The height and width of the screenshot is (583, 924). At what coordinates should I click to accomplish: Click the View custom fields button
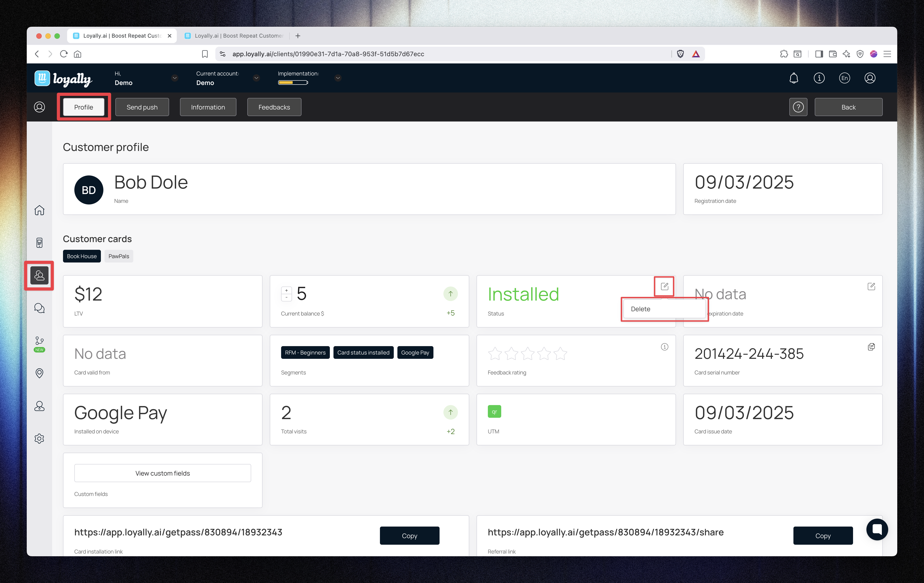tap(162, 473)
